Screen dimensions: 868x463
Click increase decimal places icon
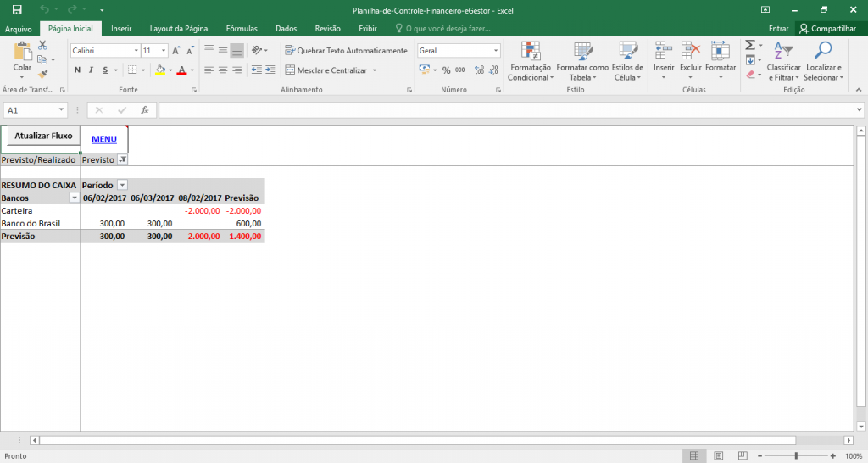pos(480,70)
